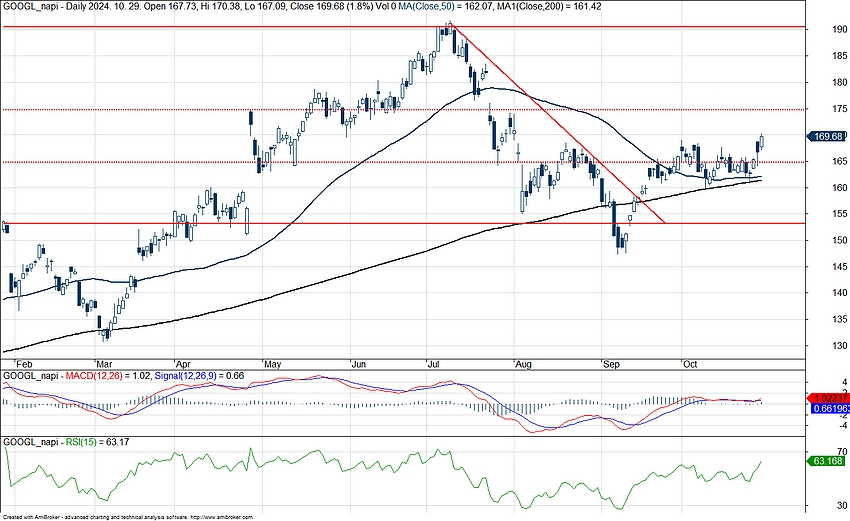Click the 150 price axis label
850x521 pixels.
(x=841, y=240)
